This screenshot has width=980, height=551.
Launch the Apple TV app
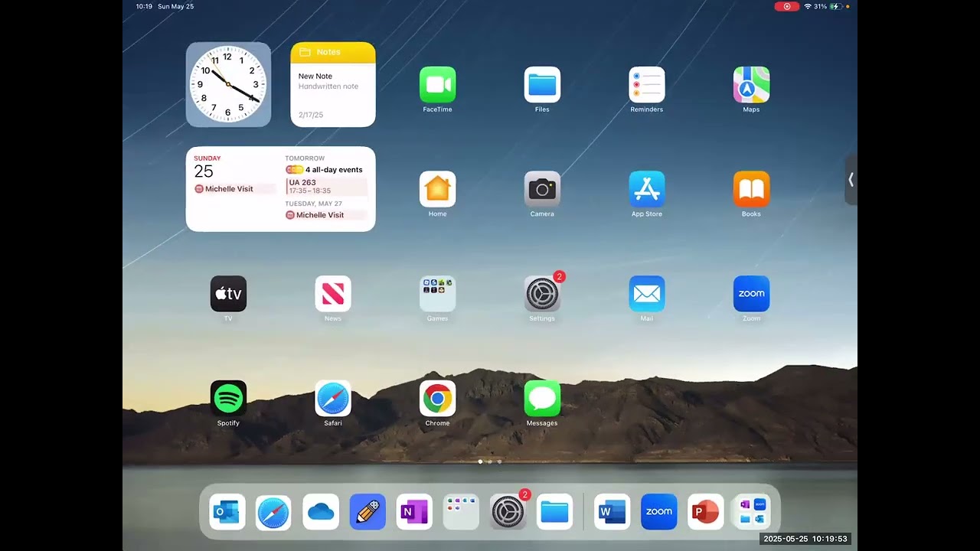click(228, 294)
